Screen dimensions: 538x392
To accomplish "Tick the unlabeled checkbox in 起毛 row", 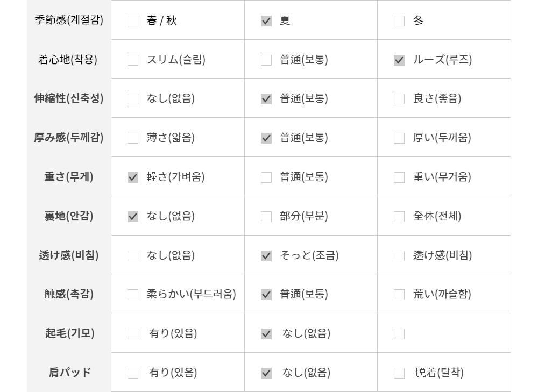I will coord(399,334).
